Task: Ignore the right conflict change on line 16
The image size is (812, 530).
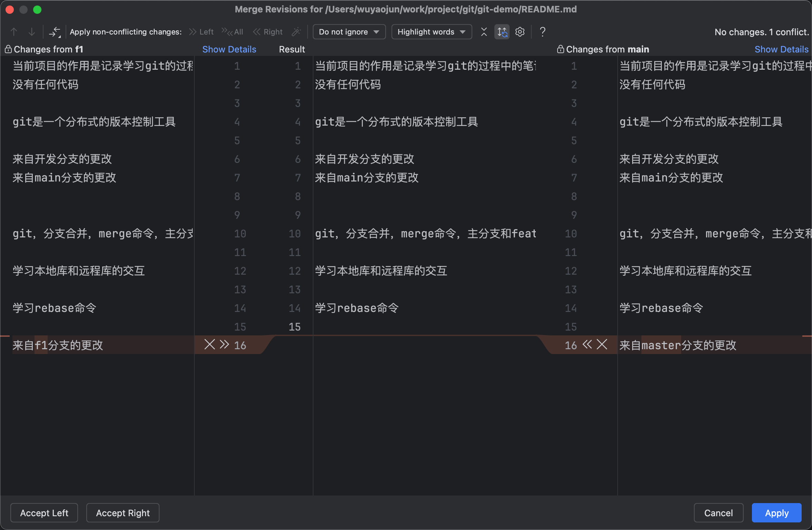Action: [x=602, y=344]
